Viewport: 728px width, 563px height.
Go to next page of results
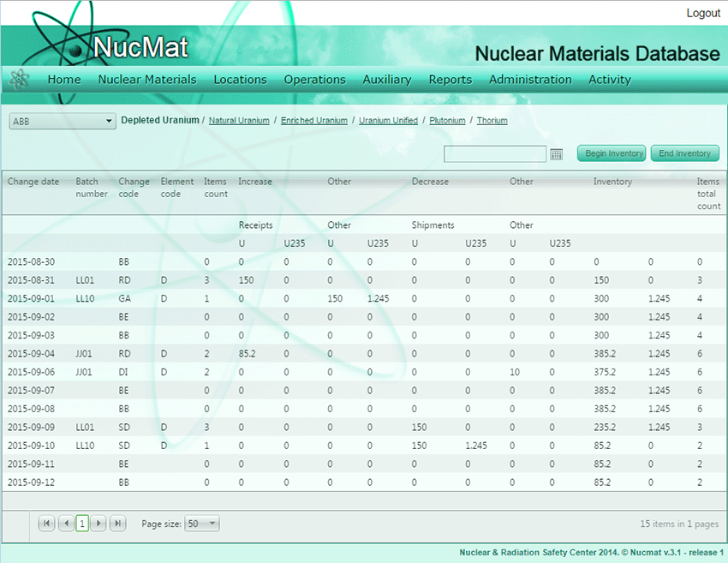coord(99,524)
